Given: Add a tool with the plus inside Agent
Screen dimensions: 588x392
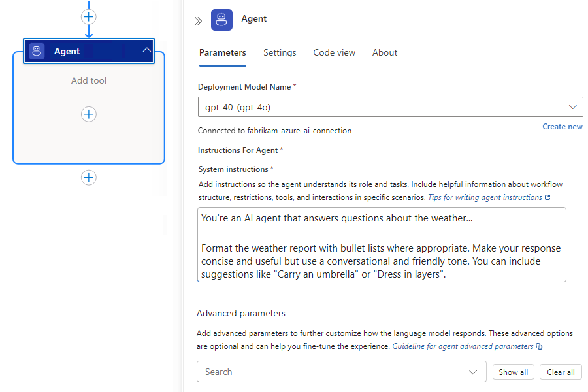Looking at the screenshot, I should 89,114.
